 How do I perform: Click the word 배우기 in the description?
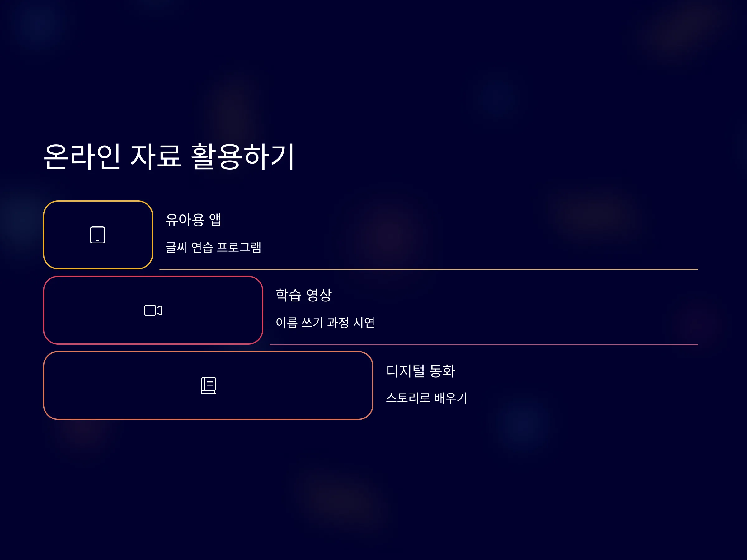click(x=451, y=398)
